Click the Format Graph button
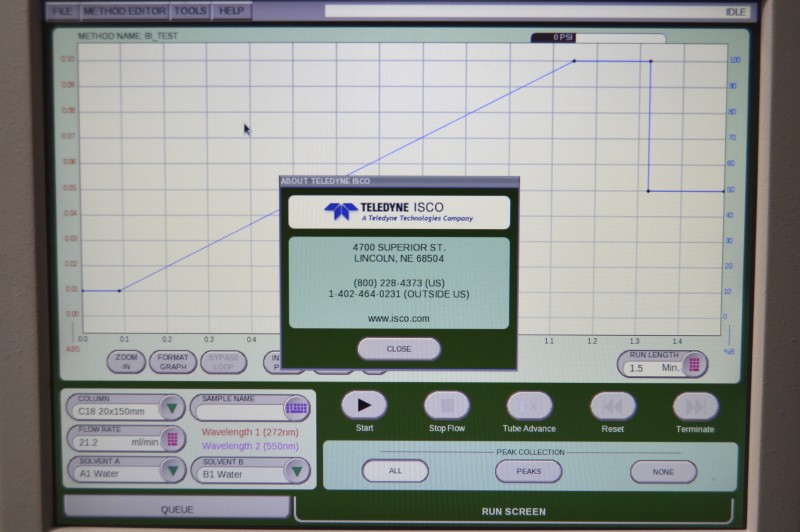 173,361
